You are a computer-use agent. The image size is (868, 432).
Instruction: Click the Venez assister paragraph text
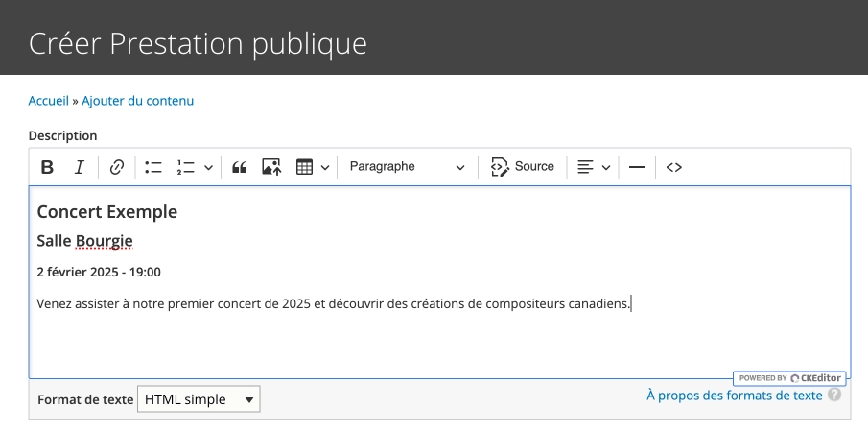coord(334,304)
